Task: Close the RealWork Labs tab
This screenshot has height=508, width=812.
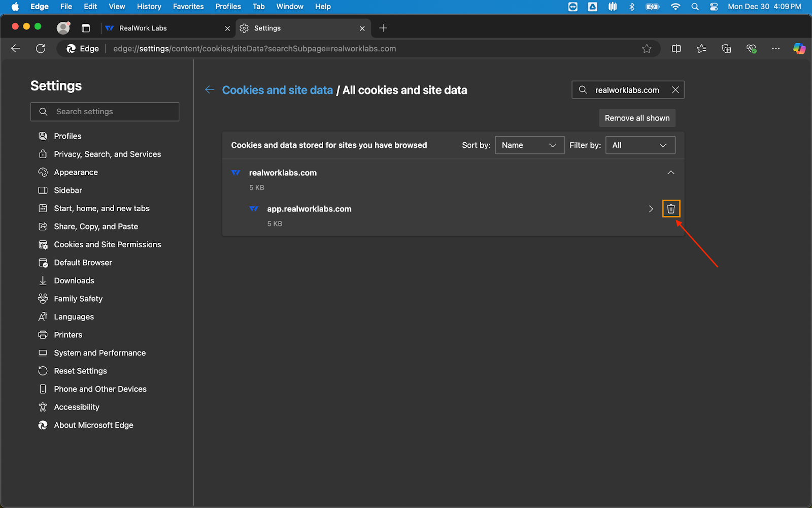Action: tap(227, 28)
